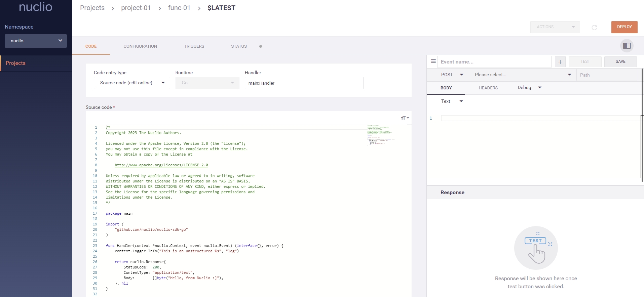Screen dimensions: 644x297
Task: Expand the Debug log level dropdown
Action: (529, 88)
